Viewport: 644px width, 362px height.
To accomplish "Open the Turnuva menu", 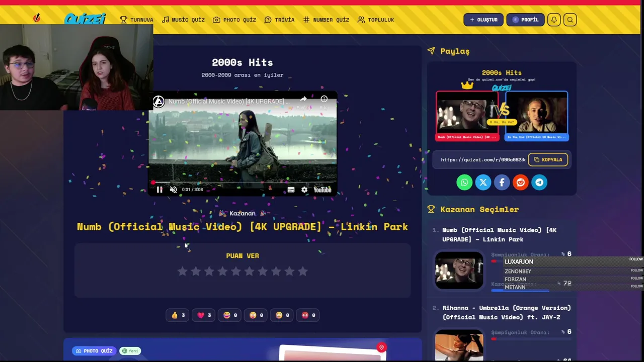I will [136, 20].
